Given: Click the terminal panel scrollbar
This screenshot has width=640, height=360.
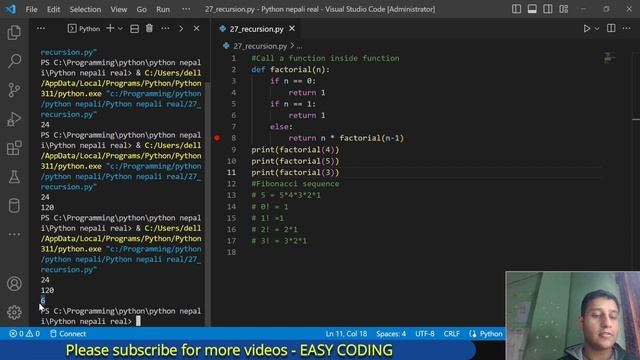Looking at the screenshot, I should pyautogui.click(x=207, y=204).
